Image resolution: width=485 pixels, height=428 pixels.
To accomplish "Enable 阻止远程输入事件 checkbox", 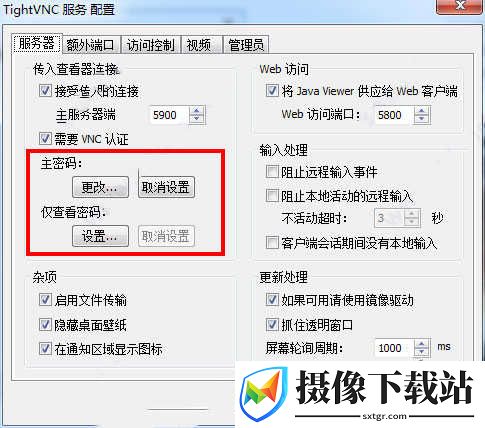I will tap(272, 172).
